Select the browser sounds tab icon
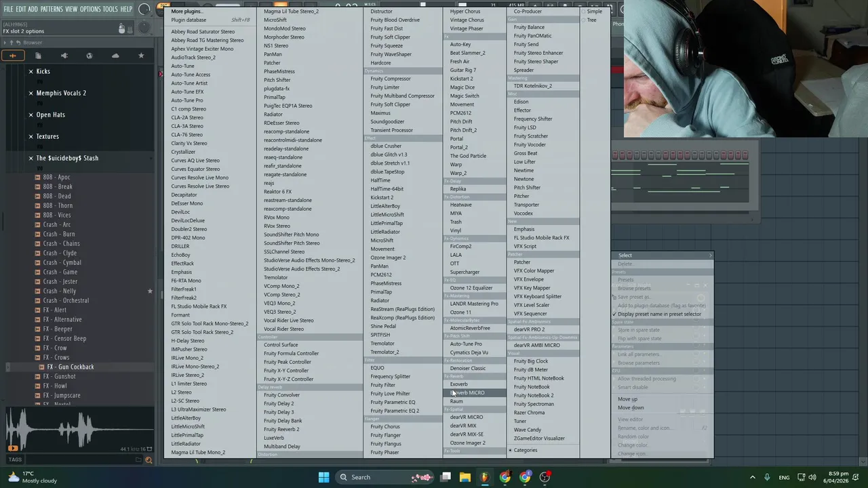Screen dimensions: 868x488 click(12, 56)
